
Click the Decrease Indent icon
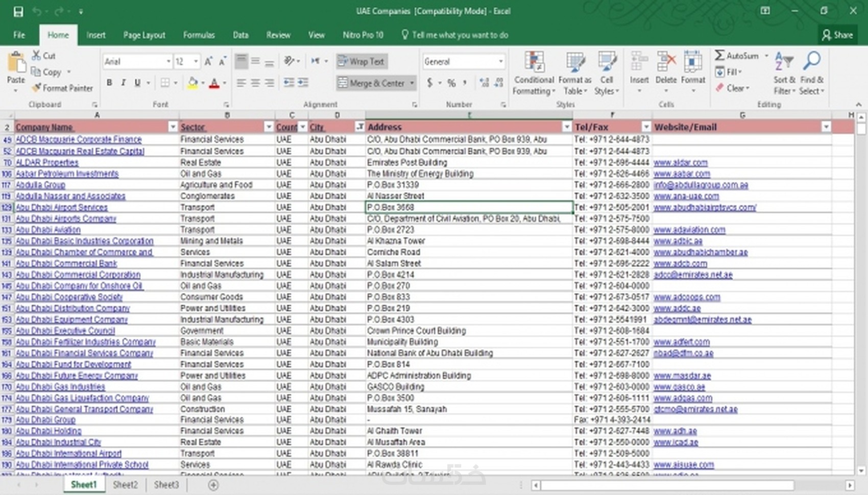(289, 83)
